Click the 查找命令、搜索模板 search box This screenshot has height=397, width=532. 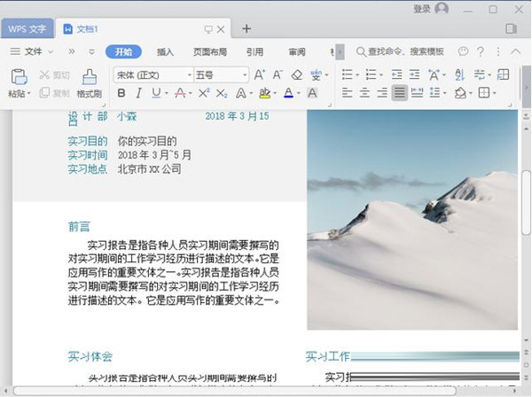point(406,51)
